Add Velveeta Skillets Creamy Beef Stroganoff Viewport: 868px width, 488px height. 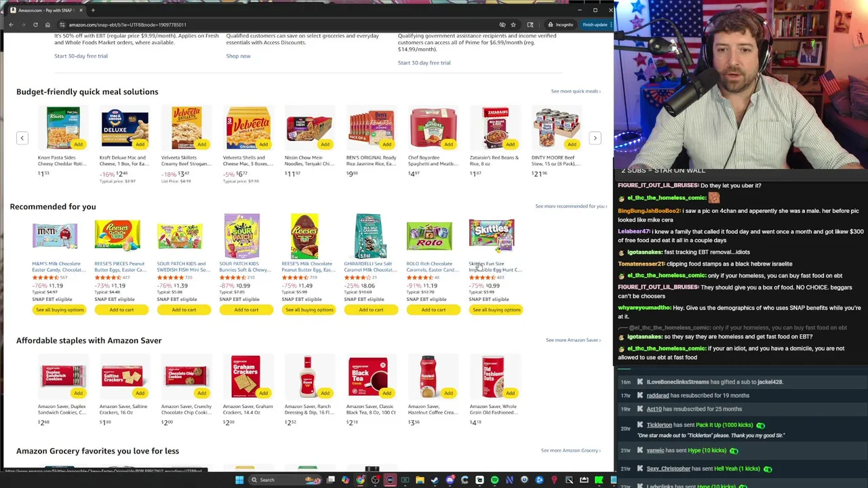[202, 144]
